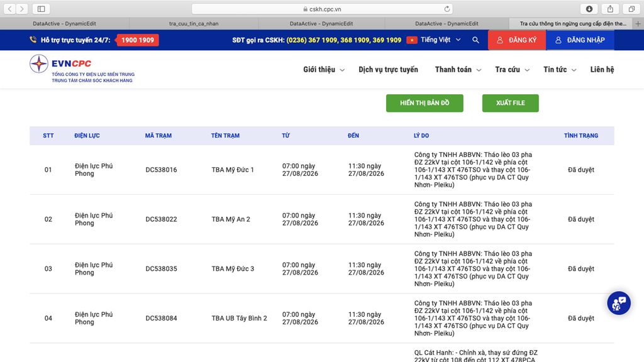Expand the Thanh toán menu

coord(458,69)
